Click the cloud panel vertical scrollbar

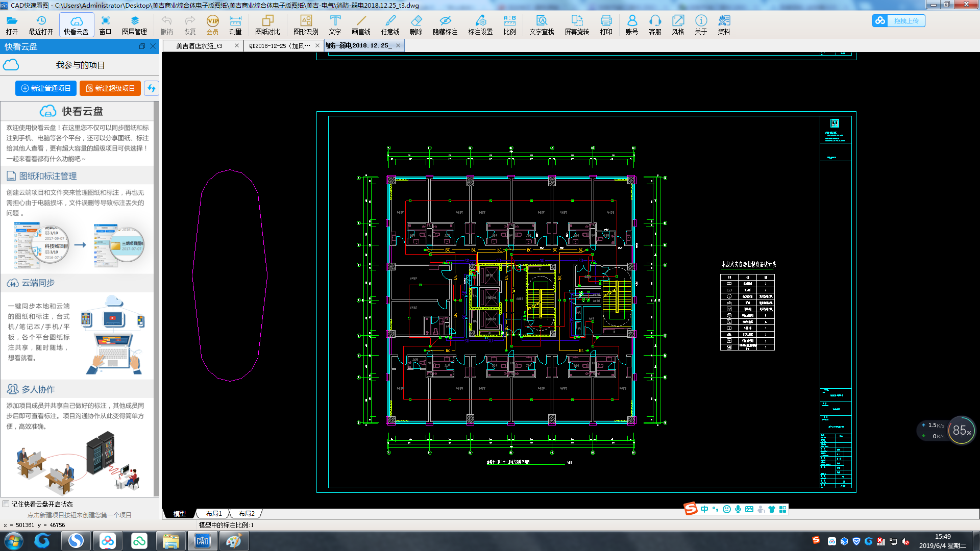tap(157, 299)
